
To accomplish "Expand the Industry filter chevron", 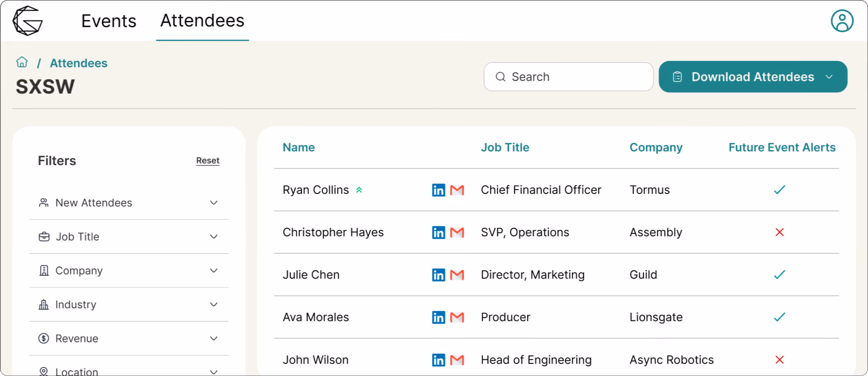I will point(214,304).
